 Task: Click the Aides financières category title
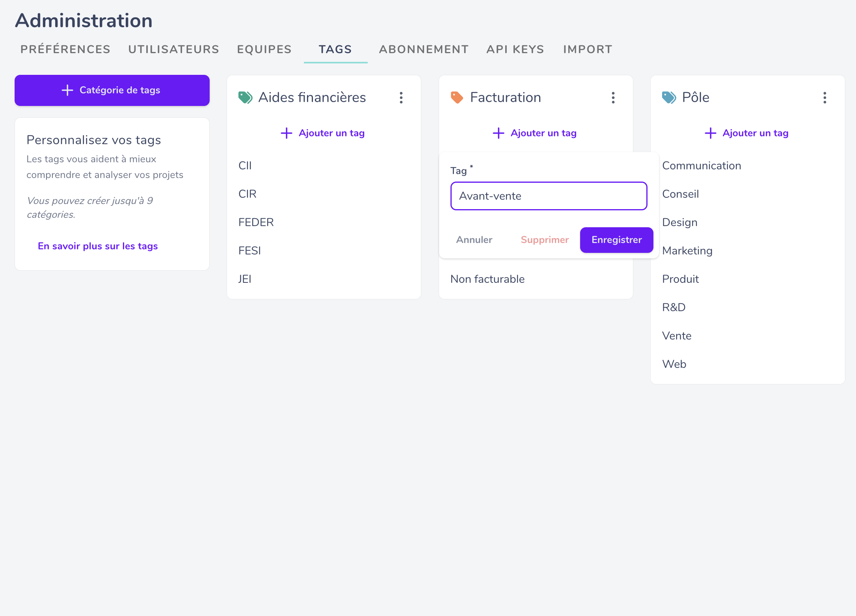(x=312, y=97)
